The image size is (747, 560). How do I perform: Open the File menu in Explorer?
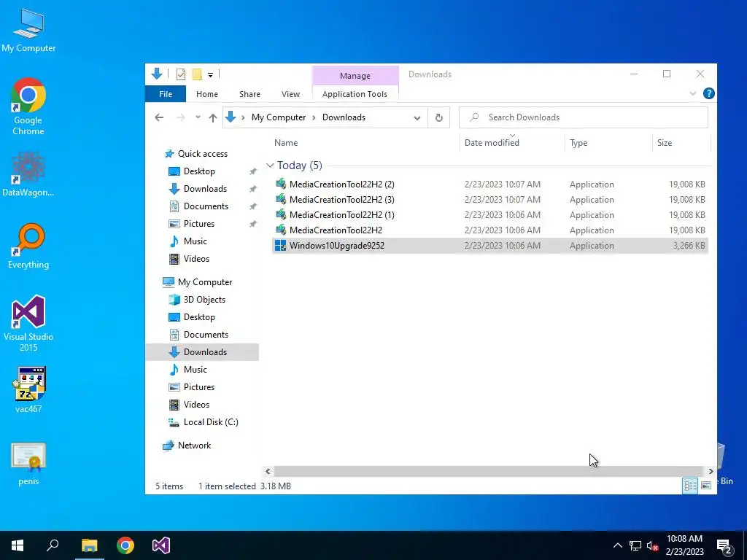[x=166, y=94]
